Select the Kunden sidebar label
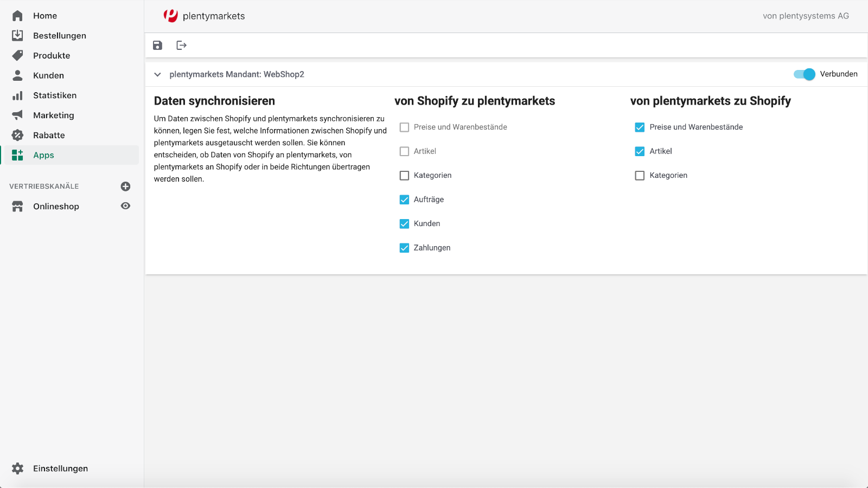The image size is (868, 488). pyautogui.click(x=48, y=75)
